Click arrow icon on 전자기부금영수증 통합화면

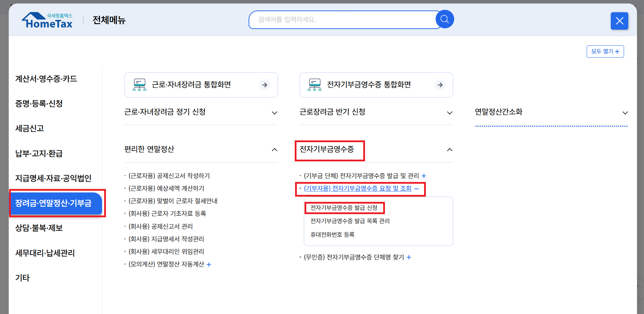[440, 85]
